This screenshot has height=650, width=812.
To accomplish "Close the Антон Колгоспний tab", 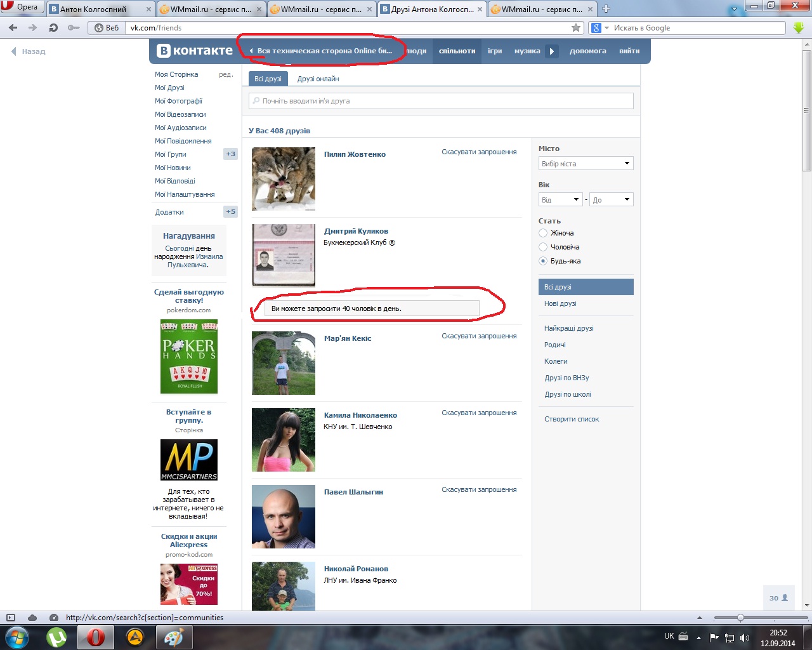I will coord(150,10).
